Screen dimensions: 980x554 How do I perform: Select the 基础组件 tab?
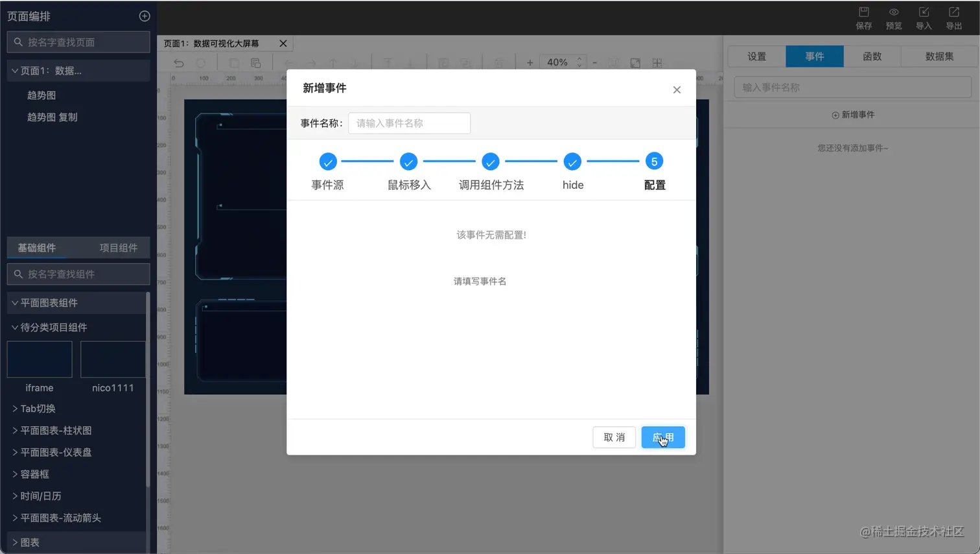pyautogui.click(x=37, y=248)
